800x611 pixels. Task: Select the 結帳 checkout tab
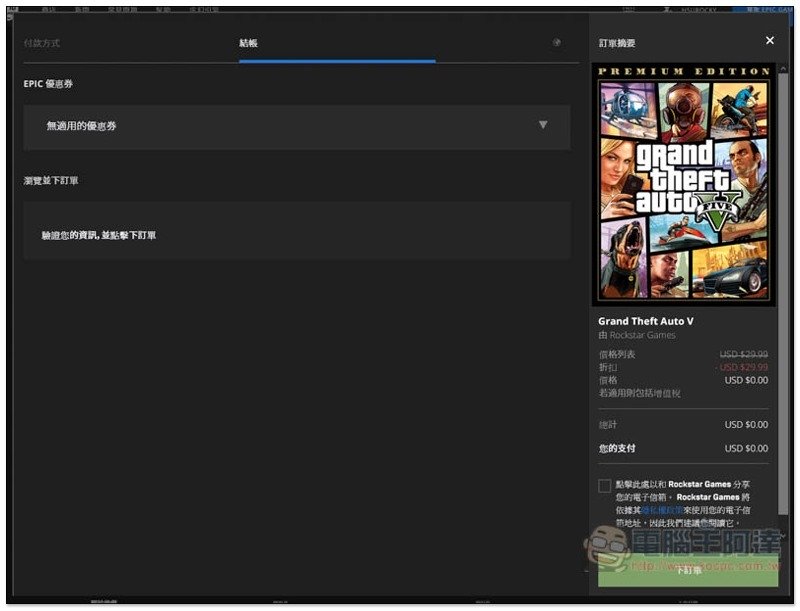coord(249,44)
